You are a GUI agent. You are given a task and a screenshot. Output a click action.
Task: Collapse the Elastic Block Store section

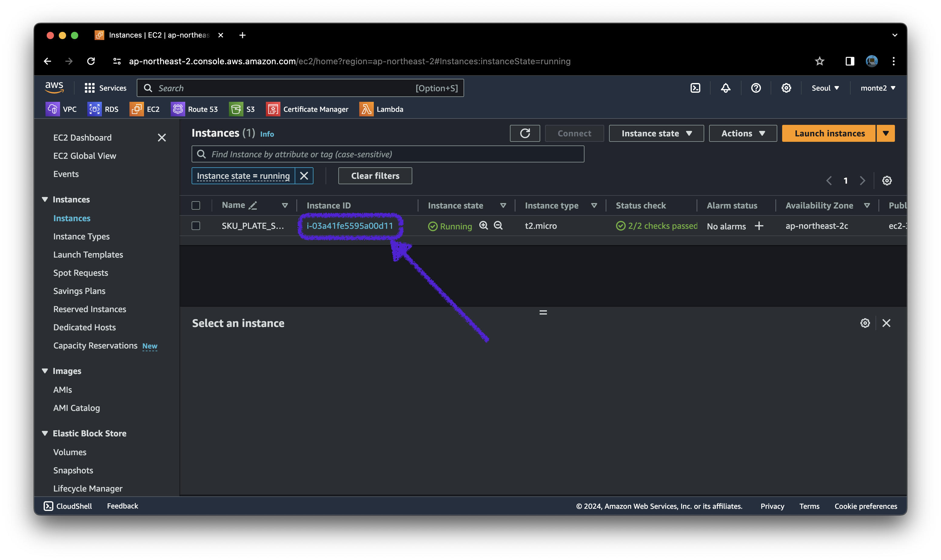[45, 433]
